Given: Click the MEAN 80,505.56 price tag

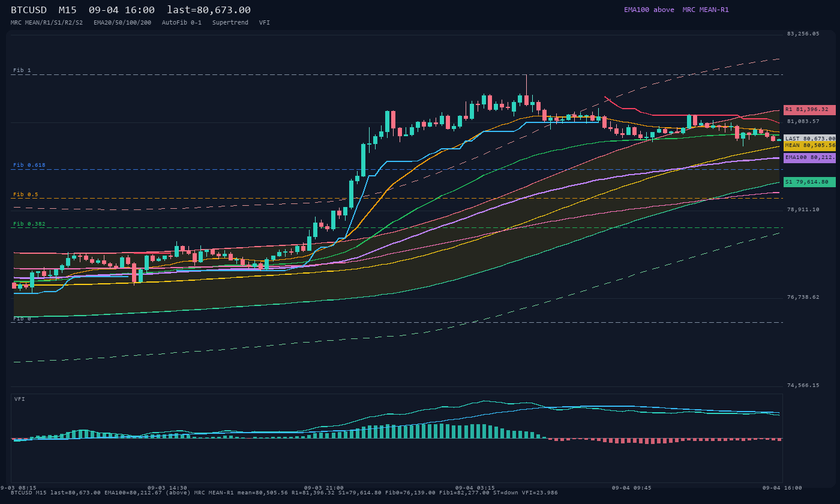Looking at the screenshot, I should tap(809, 146).
